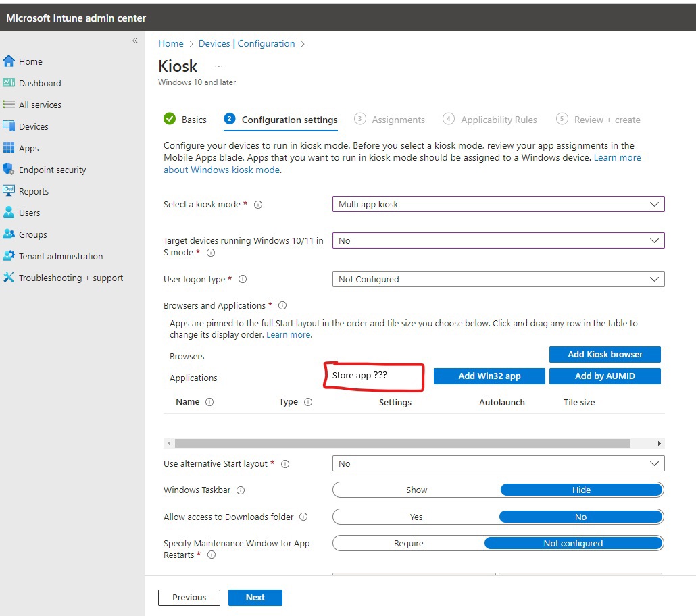Go to the Applicability Rules step tab
The image size is (696, 616).
point(490,120)
